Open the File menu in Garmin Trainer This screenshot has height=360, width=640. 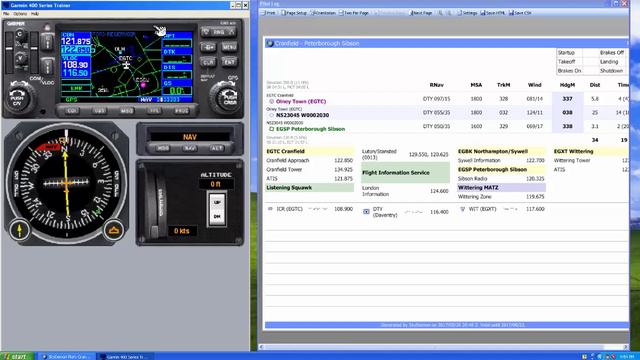pos(6,13)
